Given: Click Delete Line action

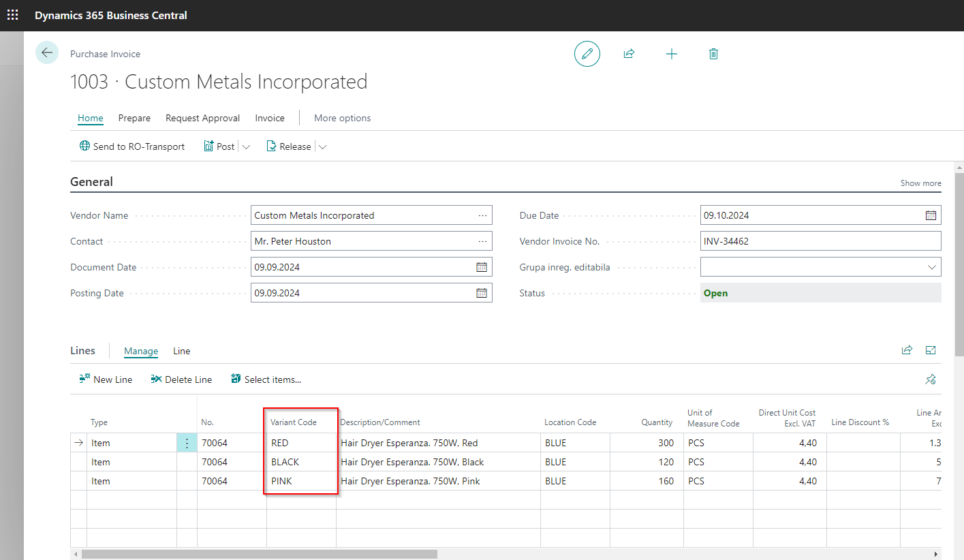Looking at the screenshot, I should click(x=181, y=379).
